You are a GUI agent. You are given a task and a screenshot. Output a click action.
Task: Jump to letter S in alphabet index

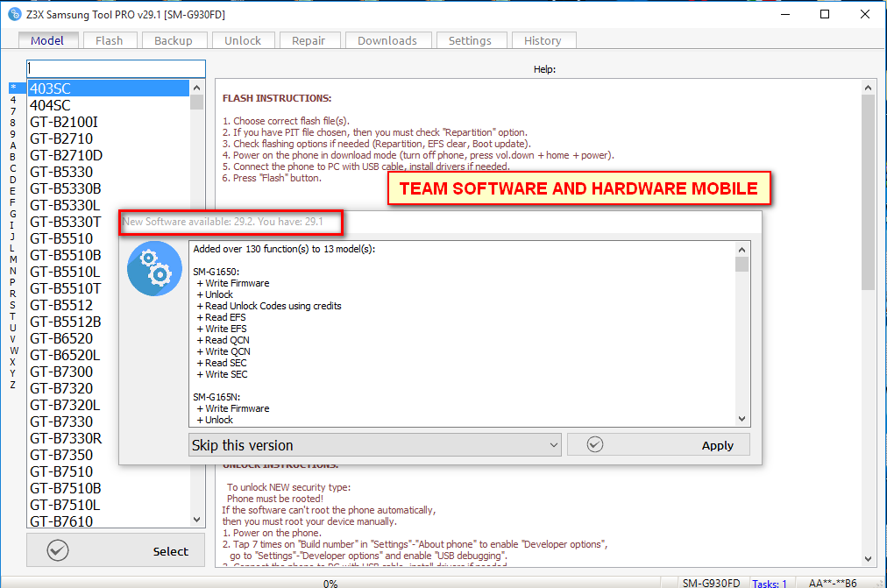coord(13,305)
